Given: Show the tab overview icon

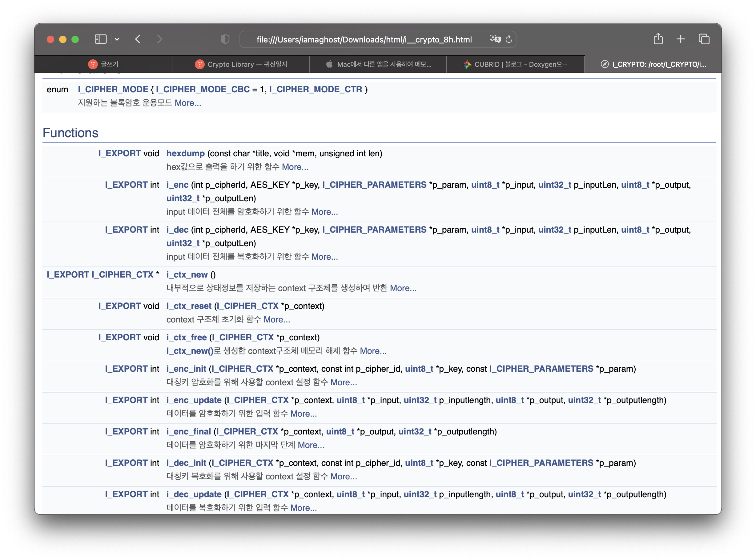Looking at the screenshot, I should pos(704,39).
